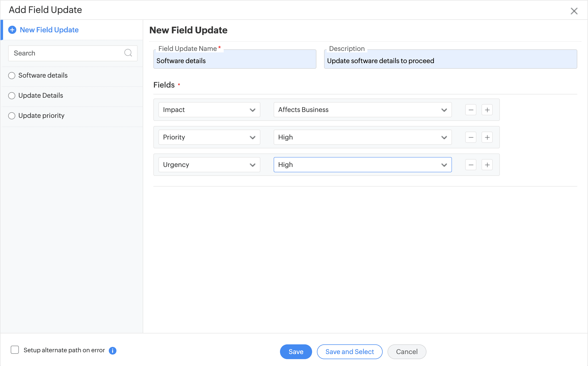588x366 pixels.
Task: Add a row after Priority
Action: [487, 137]
